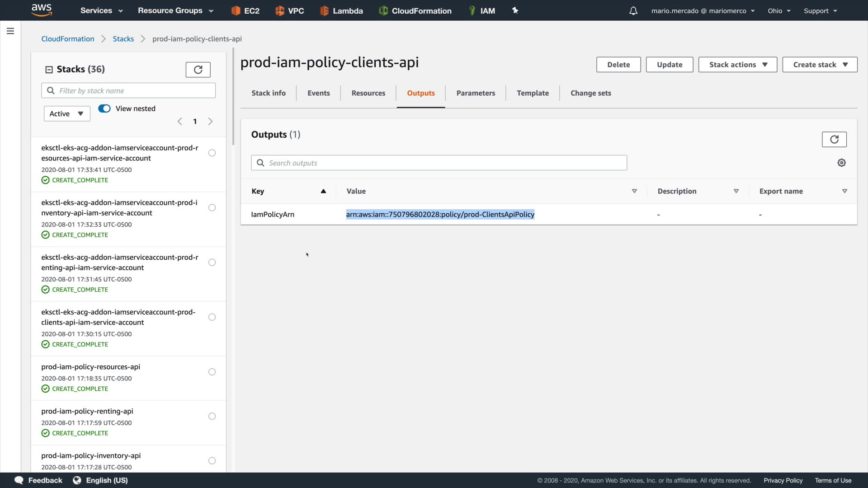
Task: Go to Stacks breadcrumb link
Action: pyautogui.click(x=123, y=39)
